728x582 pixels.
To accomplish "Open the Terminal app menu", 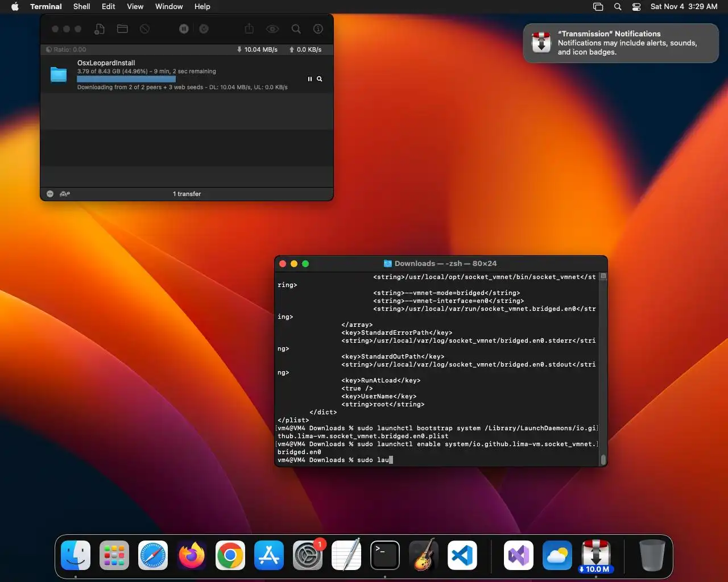I will pos(46,7).
